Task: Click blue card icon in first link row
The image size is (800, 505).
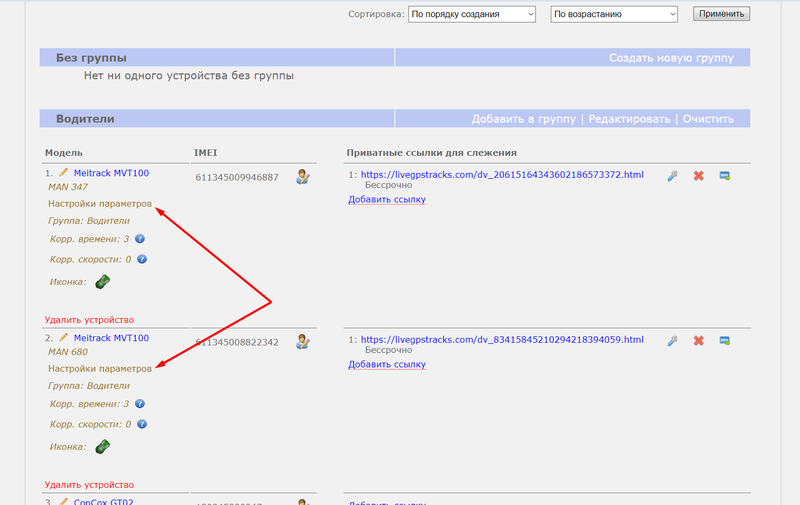Action: point(724,175)
